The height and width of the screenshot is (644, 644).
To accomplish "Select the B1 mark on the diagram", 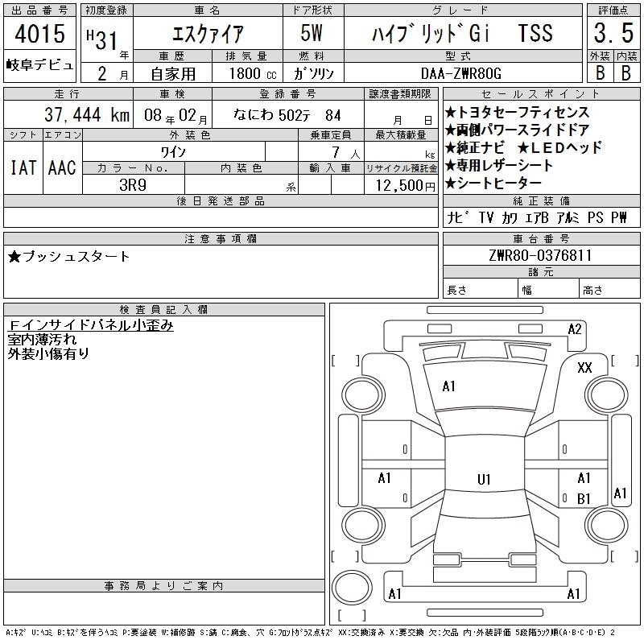I will [x=584, y=499].
